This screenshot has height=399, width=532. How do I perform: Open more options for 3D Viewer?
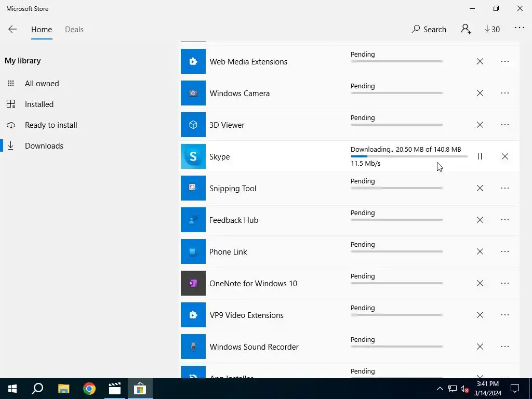tap(505, 125)
